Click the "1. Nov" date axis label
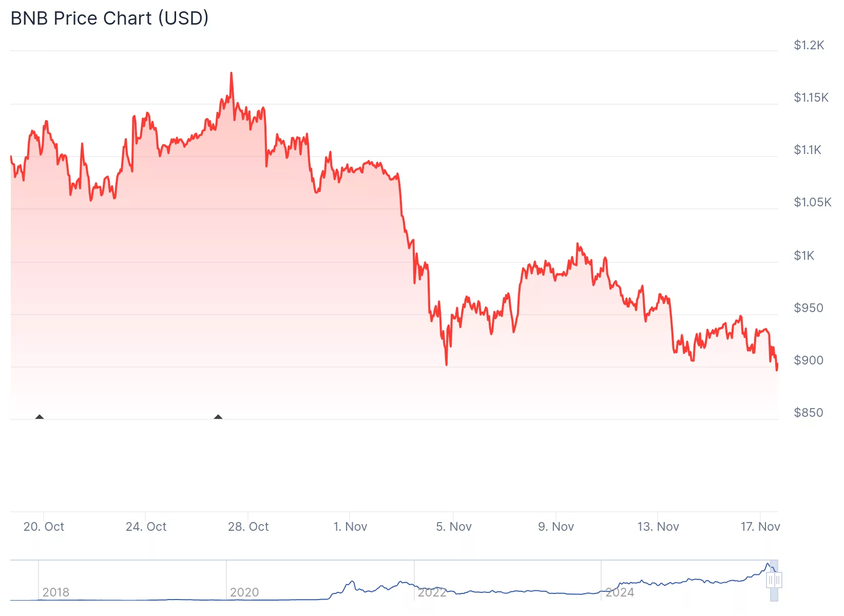The image size is (844, 616). [350, 527]
